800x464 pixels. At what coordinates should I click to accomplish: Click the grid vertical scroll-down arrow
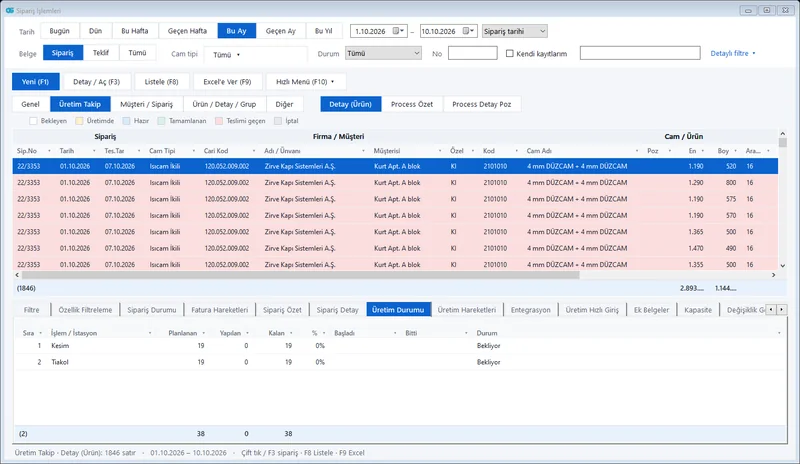click(783, 265)
